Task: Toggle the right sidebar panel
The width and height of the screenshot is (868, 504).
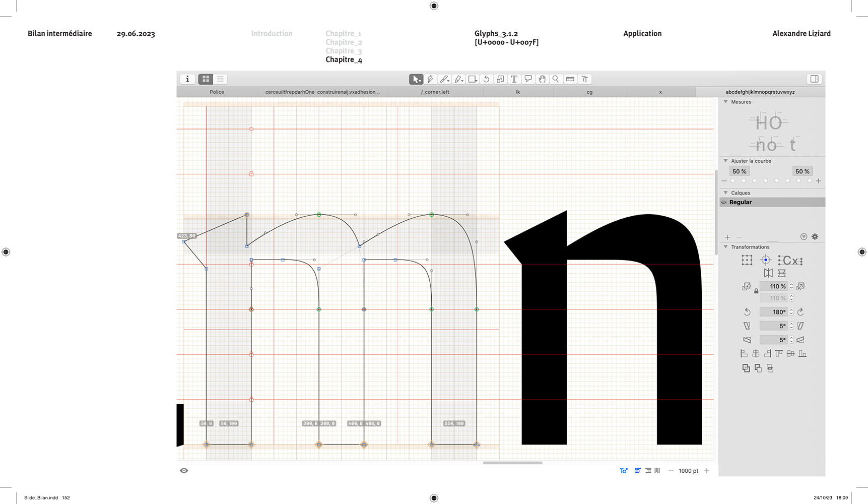Action: pos(814,79)
